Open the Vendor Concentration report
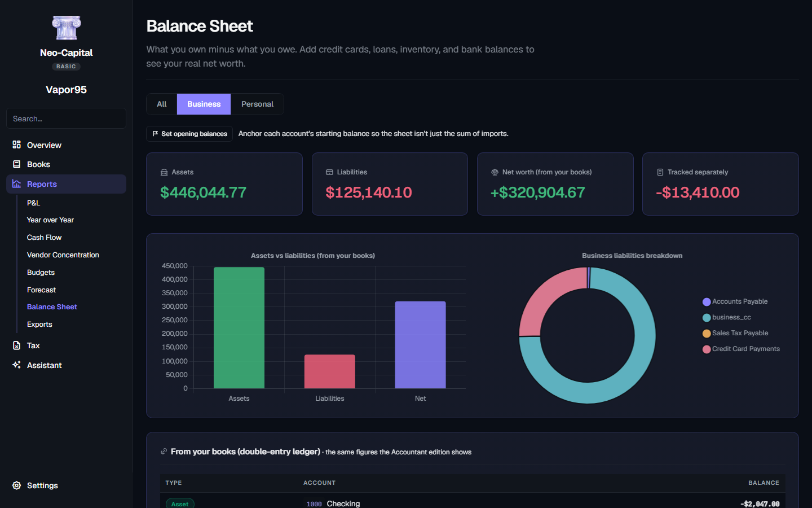Screen dimensions: 812x508 pos(63,255)
